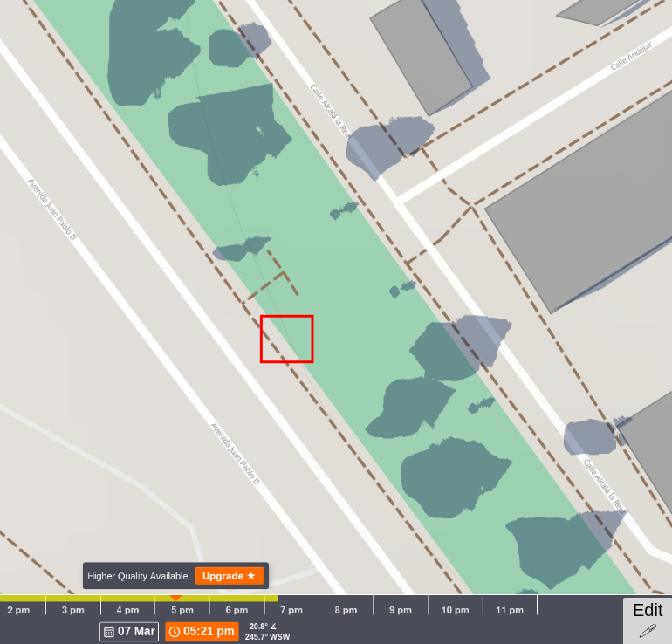
Task: Choose 11 pm on the timeline
Action: (510, 610)
